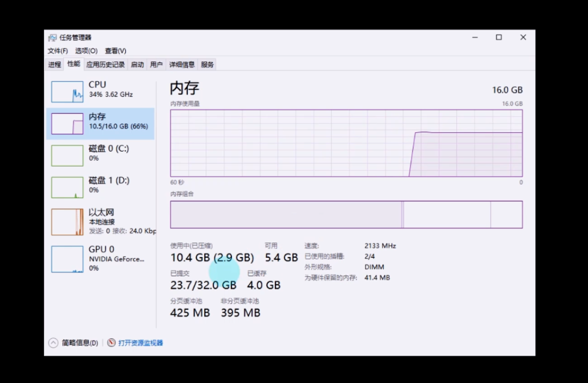
Task: Close the Task Manager window
Action: point(523,37)
